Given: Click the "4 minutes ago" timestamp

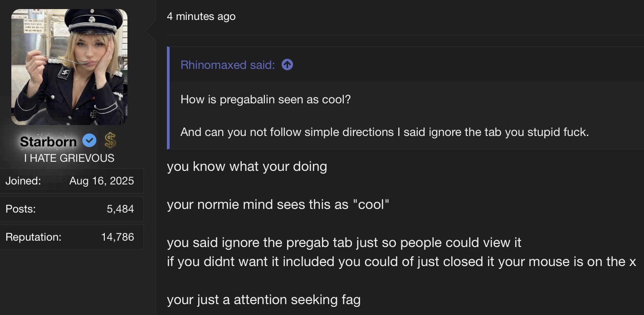Looking at the screenshot, I should click(201, 17).
